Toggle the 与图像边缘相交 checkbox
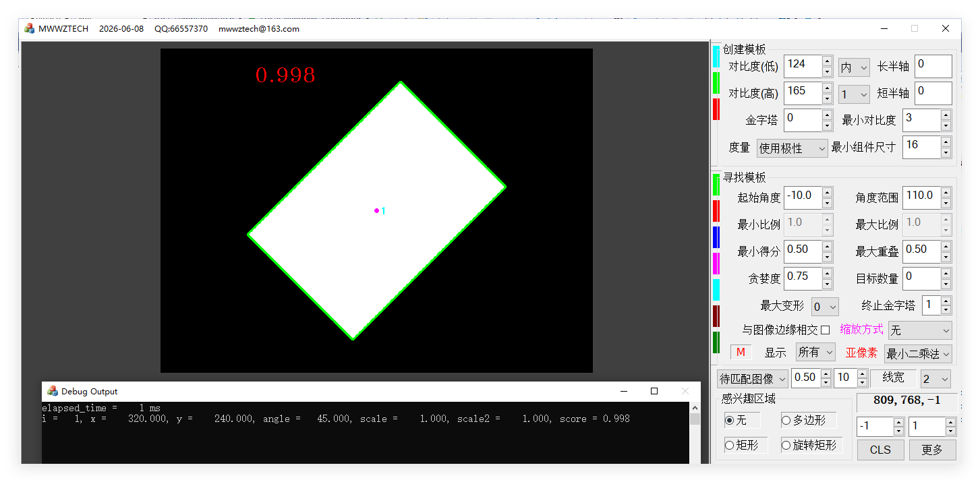Image resolution: width=980 pixels, height=482 pixels. (825, 330)
